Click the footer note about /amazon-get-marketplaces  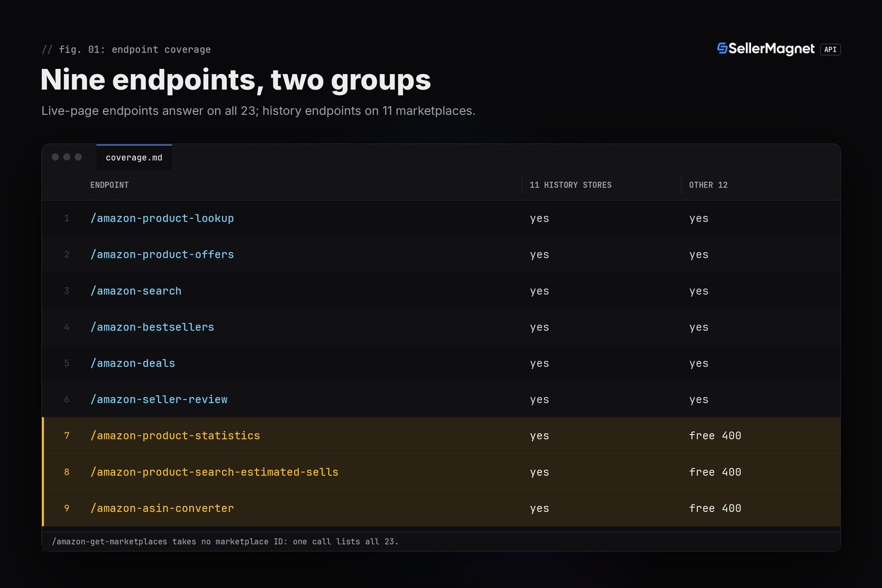225,541
